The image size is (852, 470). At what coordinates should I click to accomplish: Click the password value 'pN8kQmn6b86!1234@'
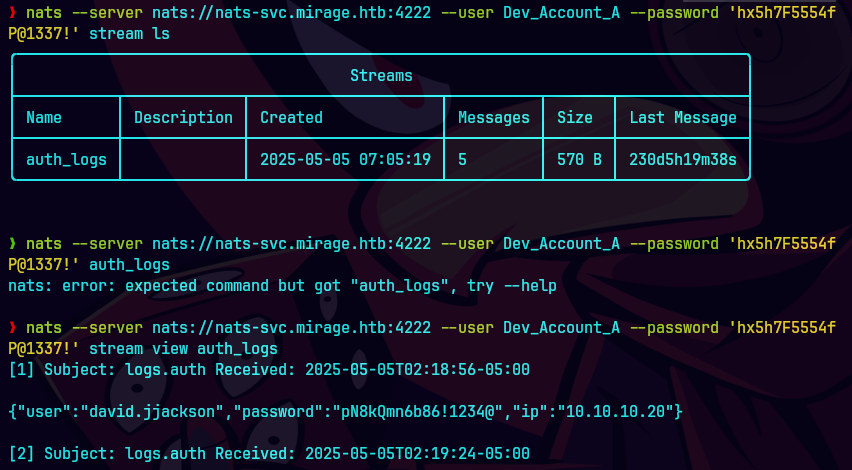pos(417,412)
